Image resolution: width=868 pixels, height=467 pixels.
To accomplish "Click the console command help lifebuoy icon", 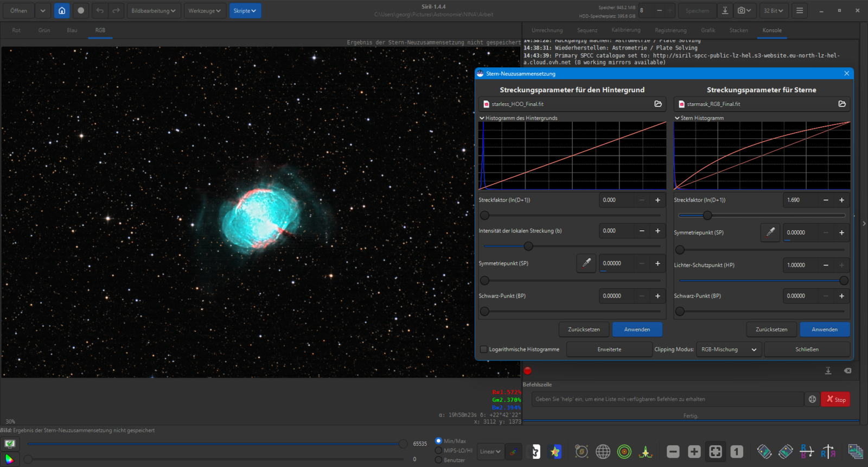I will (x=812, y=399).
